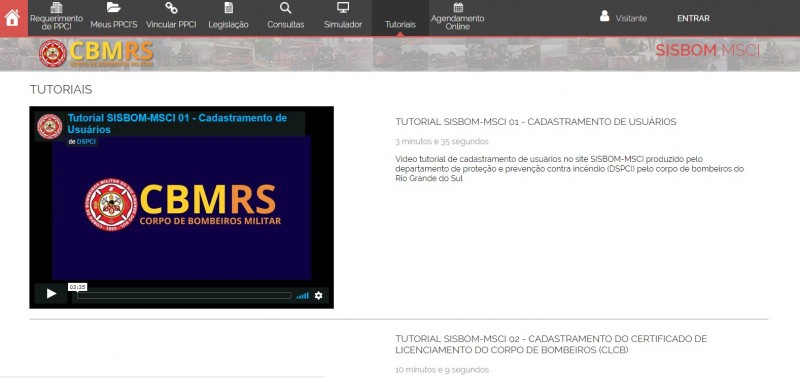Click heading TUTORIAL SISBOM-MSCI 01 - CADASTRAMENTO DE USUÁRIOS
This screenshot has height=378, width=800.
[x=536, y=122]
